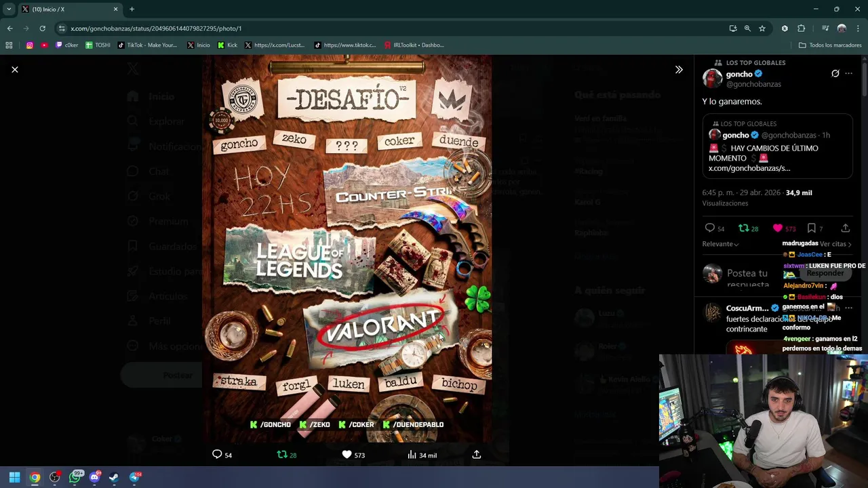
Task: Open the TikTok - Make Your... bookmark
Action: pyautogui.click(x=147, y=45)
